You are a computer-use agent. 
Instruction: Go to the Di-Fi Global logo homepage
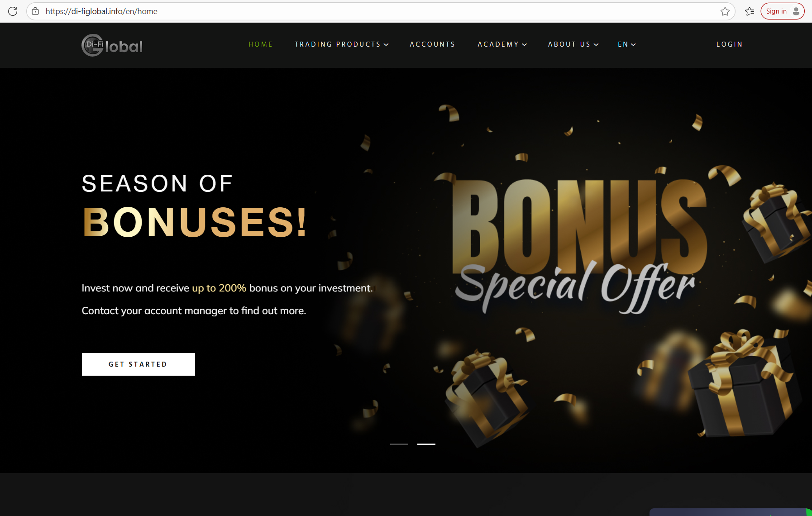(112, 45)
